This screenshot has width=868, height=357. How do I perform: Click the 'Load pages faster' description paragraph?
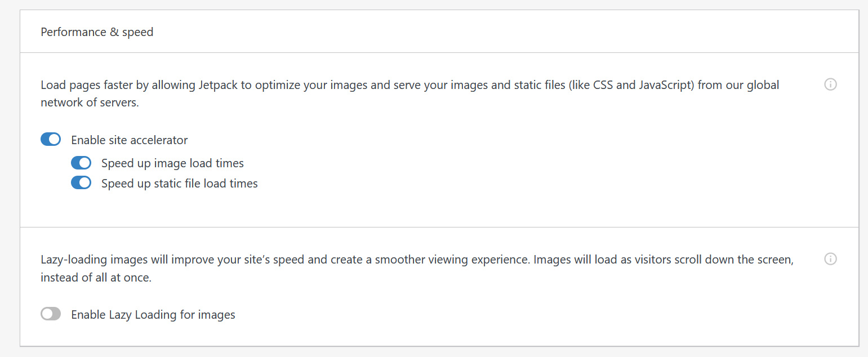click(x=410, y=94)
